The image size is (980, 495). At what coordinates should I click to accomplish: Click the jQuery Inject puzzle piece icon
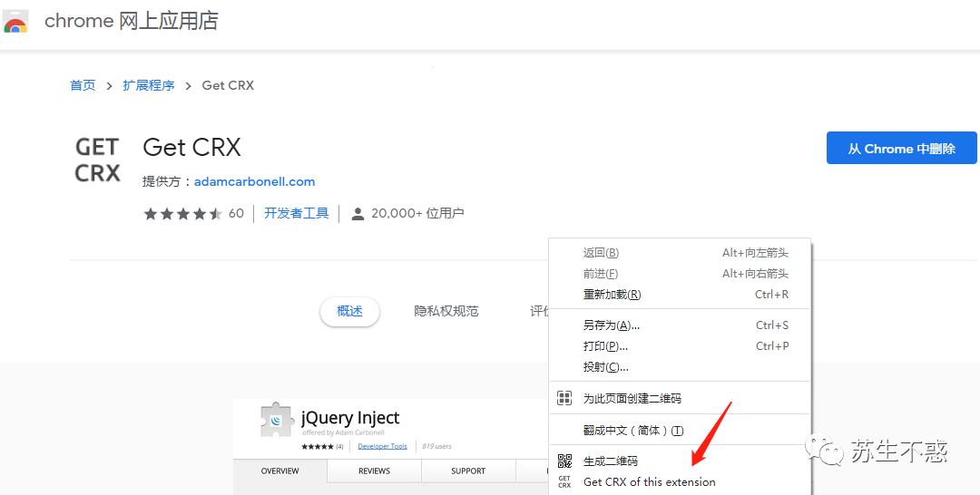coord(277,420)
